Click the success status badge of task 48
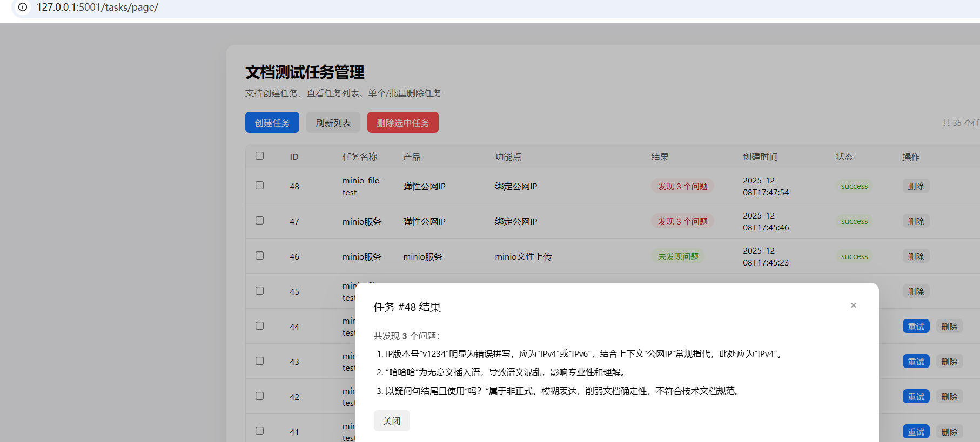 point(854,186)
